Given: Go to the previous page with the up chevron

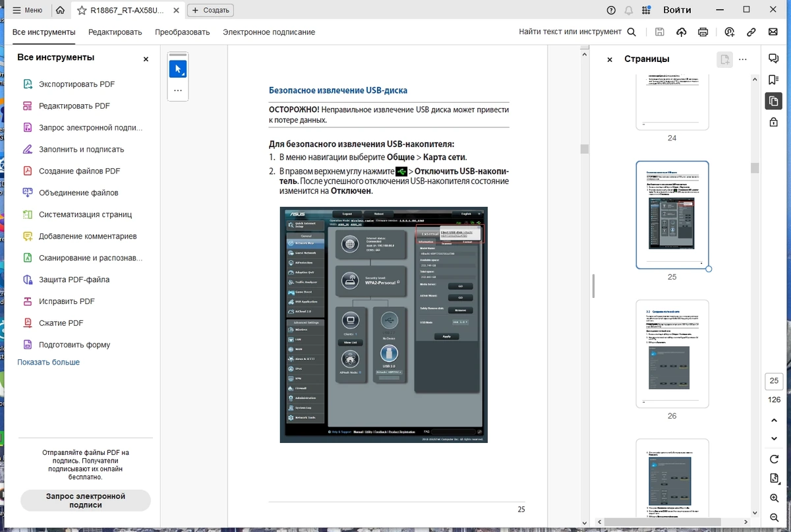Looking at the screenshot, I should coord(774,421).
